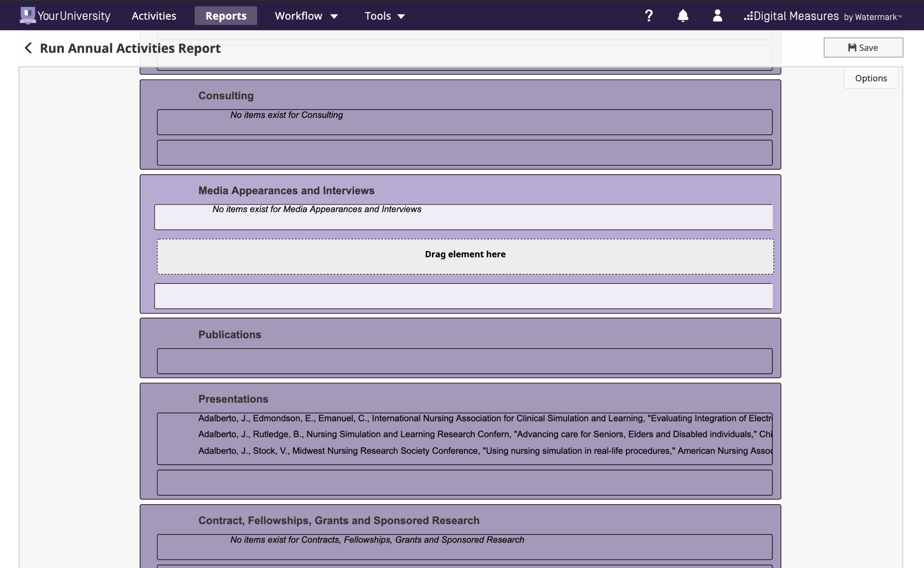Open the Options panel button
This screenshot has height=568, width=924.
tap(871, 78)
